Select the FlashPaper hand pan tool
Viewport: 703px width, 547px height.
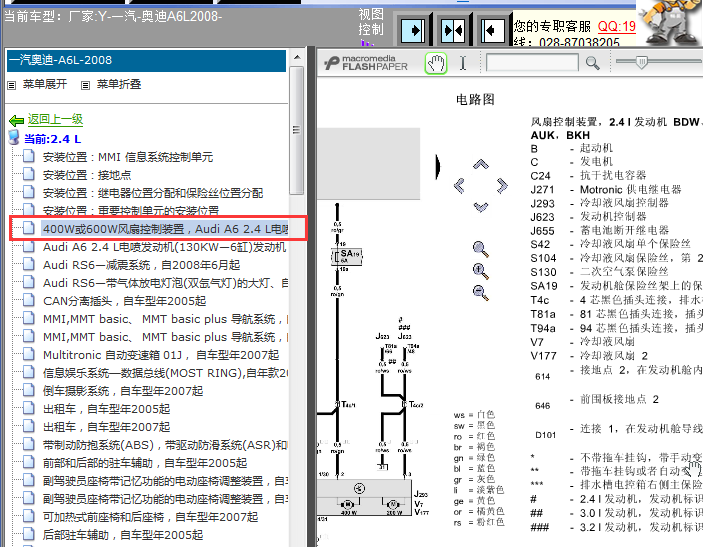(436, 63)
